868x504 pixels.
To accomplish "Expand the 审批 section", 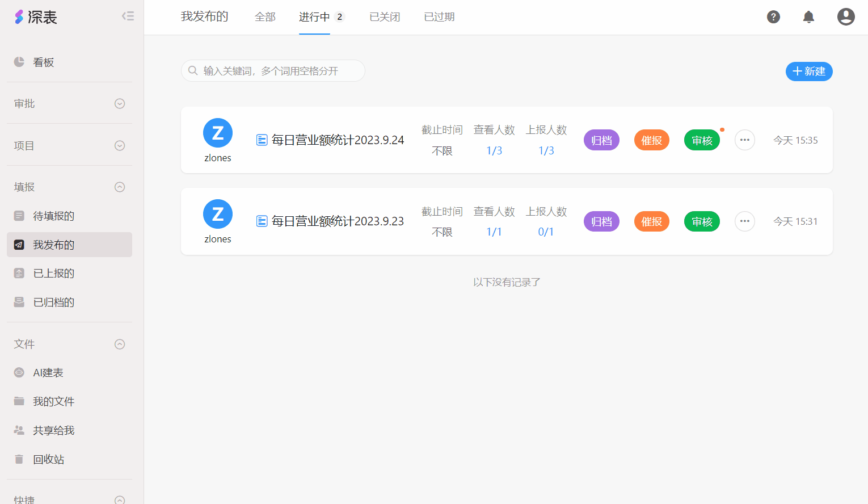I will (120, 104).
